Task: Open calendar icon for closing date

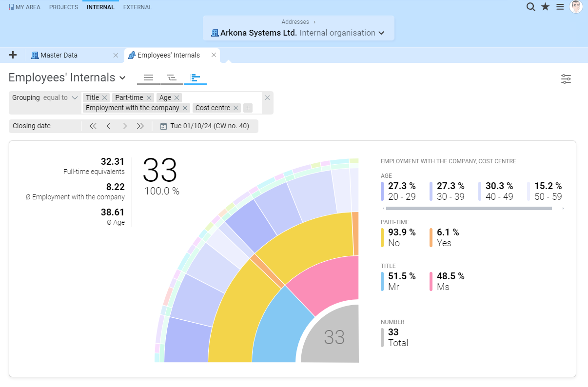Action: tap(164, 126)
